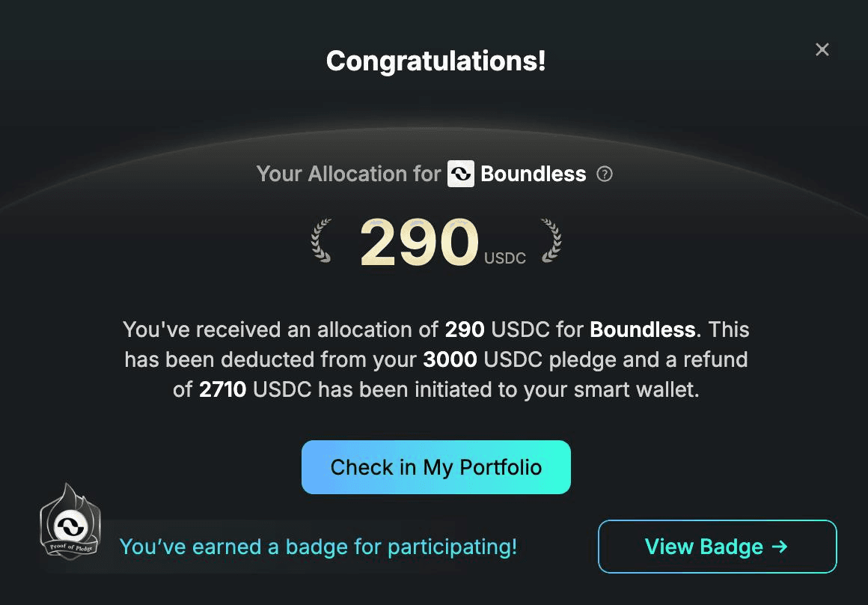Close the Congratulations dialog

point(822,50)
